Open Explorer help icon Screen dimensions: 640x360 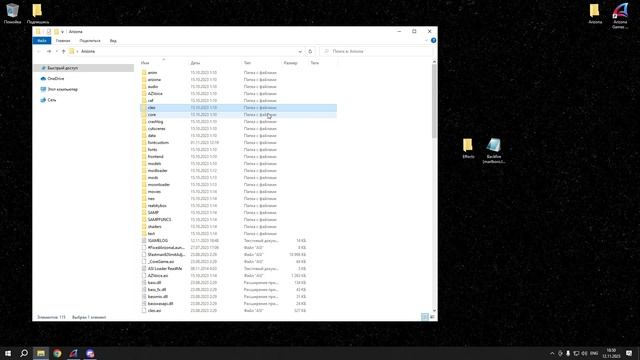[433, 40]
